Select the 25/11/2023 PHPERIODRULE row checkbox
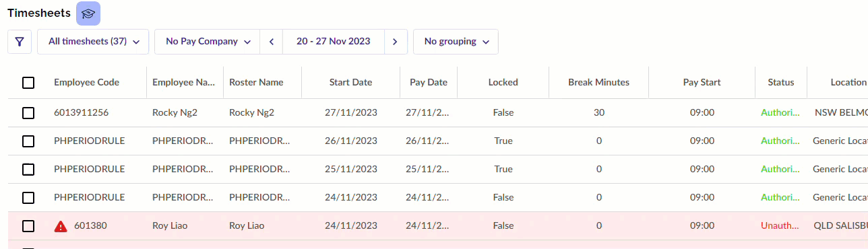Image resolution: width=868 pixels, height=249 pixels. pyautogui.click(x=28, y=170)
